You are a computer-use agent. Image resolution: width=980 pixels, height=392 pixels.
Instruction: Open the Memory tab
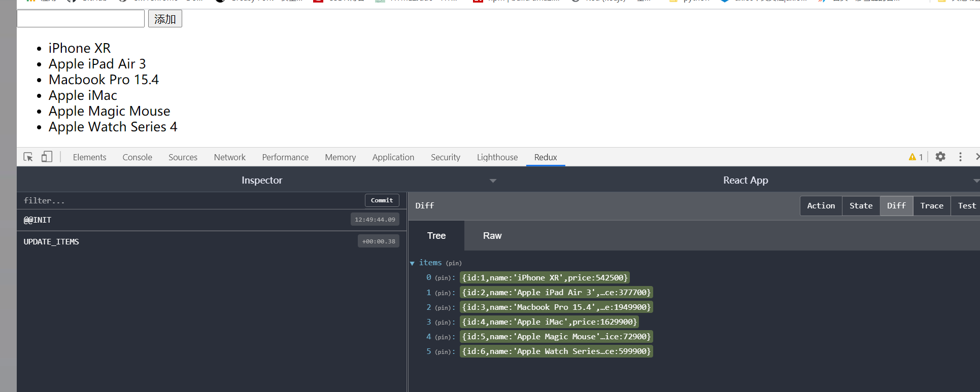(340, 157)
